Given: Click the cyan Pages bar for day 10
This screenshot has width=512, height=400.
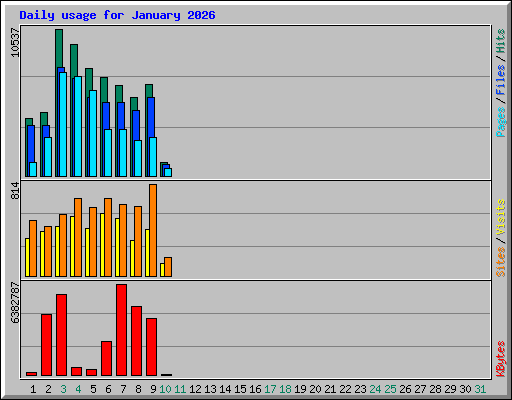Looking at the screenshot, I should (168, 172).
